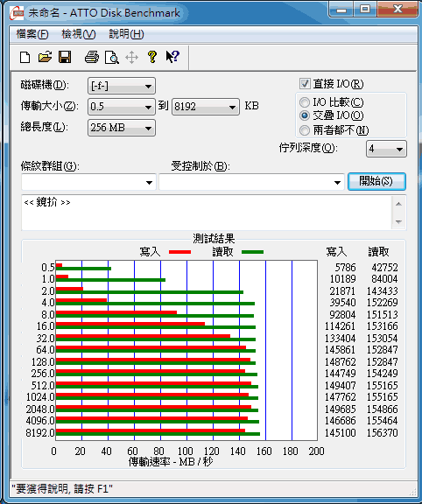Click the 1024.0 row label in chart

[x=40, y=397]
